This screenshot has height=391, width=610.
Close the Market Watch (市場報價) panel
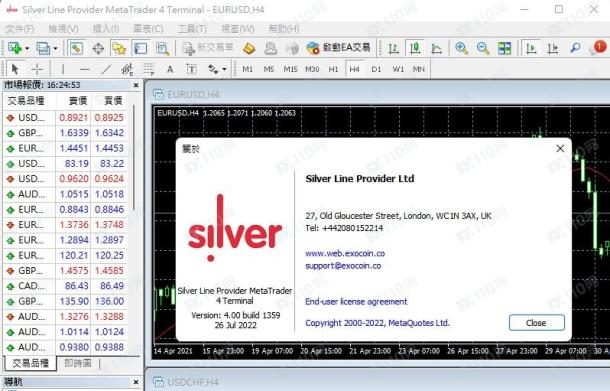click(136, 85)
